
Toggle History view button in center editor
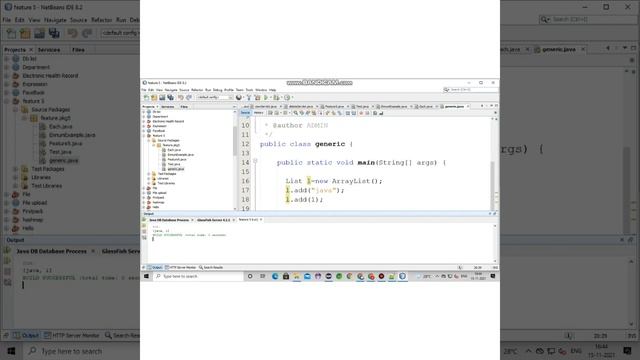(258, 113)
